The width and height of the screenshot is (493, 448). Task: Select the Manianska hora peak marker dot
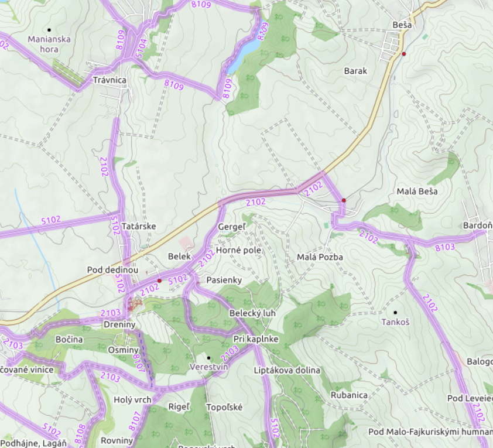49,30
